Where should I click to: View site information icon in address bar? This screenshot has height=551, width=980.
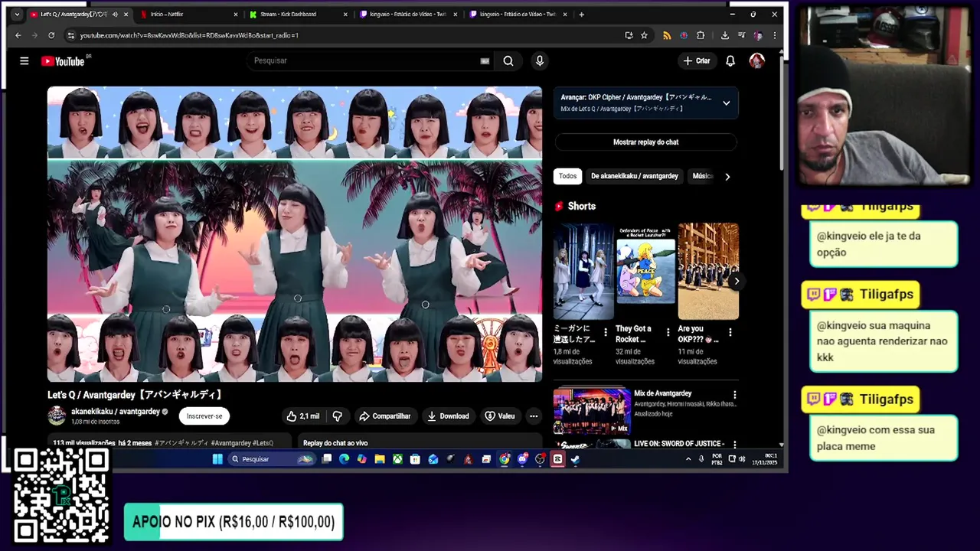tap(70, 35)
